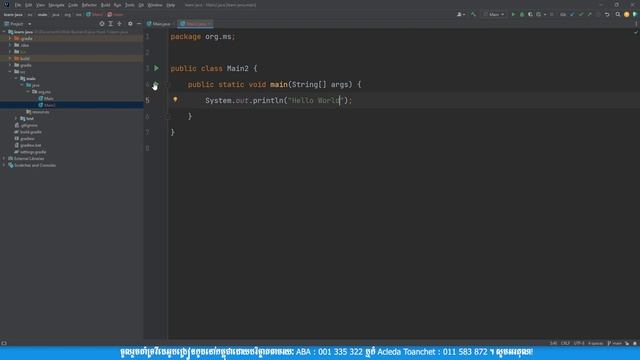Open Git branch widget in status bar
The width and height of the screenshot is (640, 360).
tap(615, 343)
